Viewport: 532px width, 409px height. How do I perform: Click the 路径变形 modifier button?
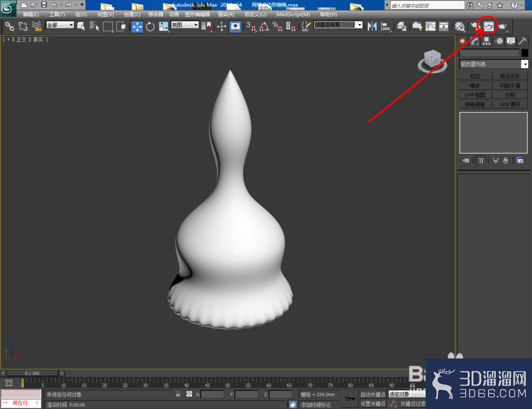(x=510, y=76)
